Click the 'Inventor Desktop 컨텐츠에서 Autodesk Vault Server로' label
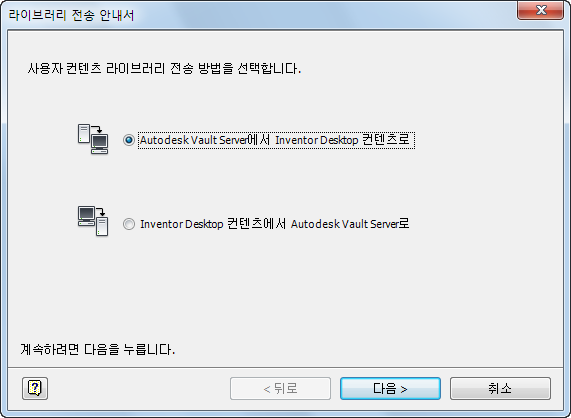571x418 pixels. click(x=275, y=224)
